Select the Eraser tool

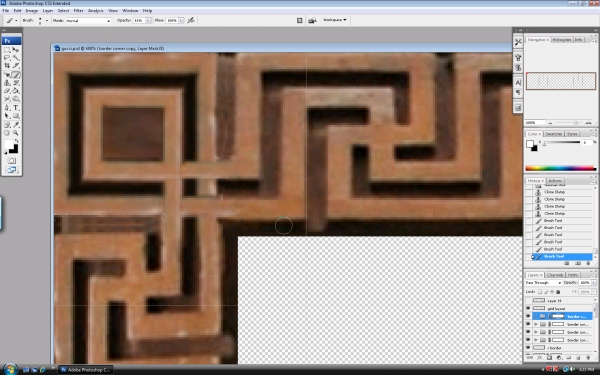click(x=7, y=91)
